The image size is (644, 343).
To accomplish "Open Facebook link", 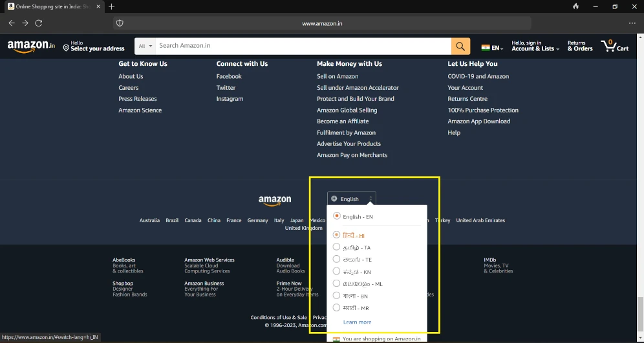I will pyautogui.click(x=229, y=76).
